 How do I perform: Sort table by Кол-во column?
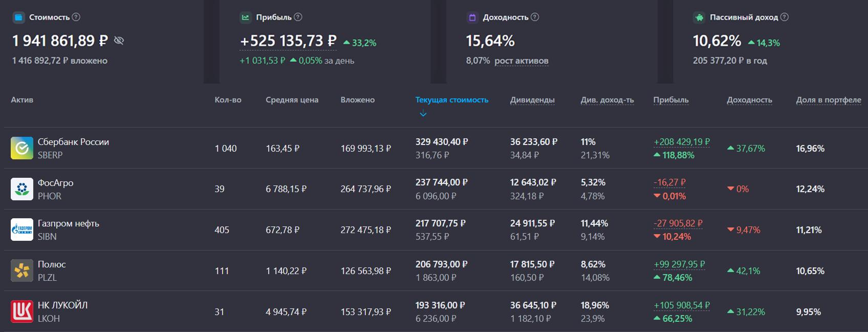[228, 100]
